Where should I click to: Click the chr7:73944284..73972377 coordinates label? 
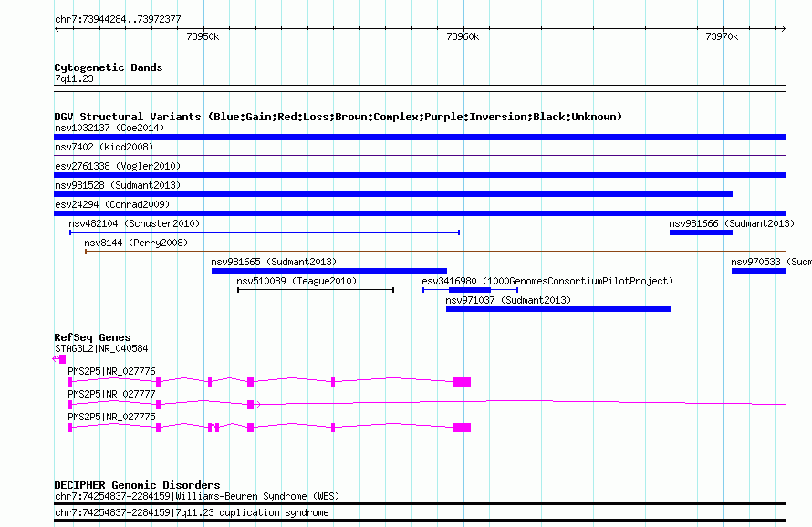(118, 20)
